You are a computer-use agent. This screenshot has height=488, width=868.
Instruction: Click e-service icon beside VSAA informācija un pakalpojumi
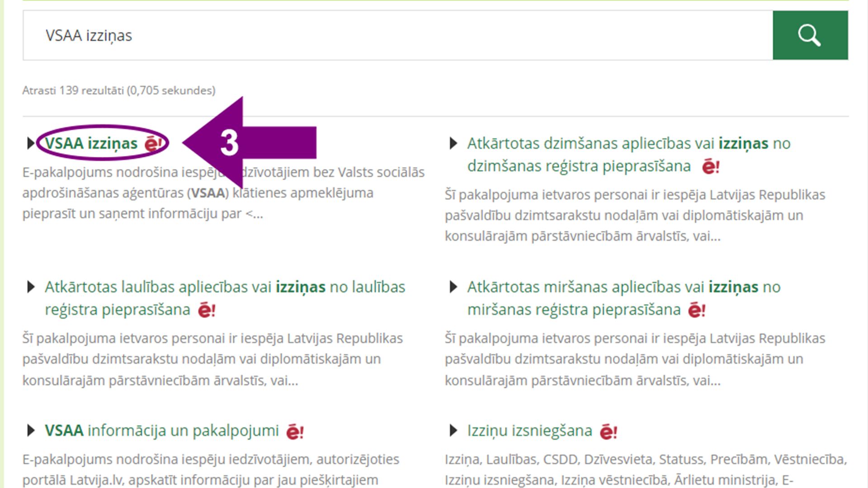point(295,432)
